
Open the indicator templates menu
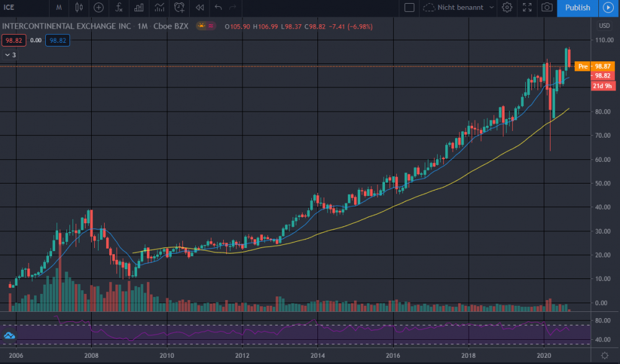click(159, 7)
